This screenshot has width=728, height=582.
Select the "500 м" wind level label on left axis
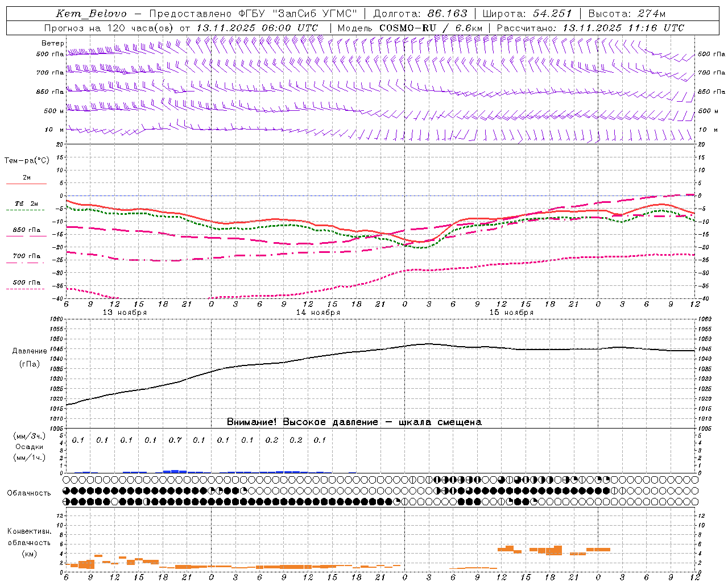pos(54,111)
